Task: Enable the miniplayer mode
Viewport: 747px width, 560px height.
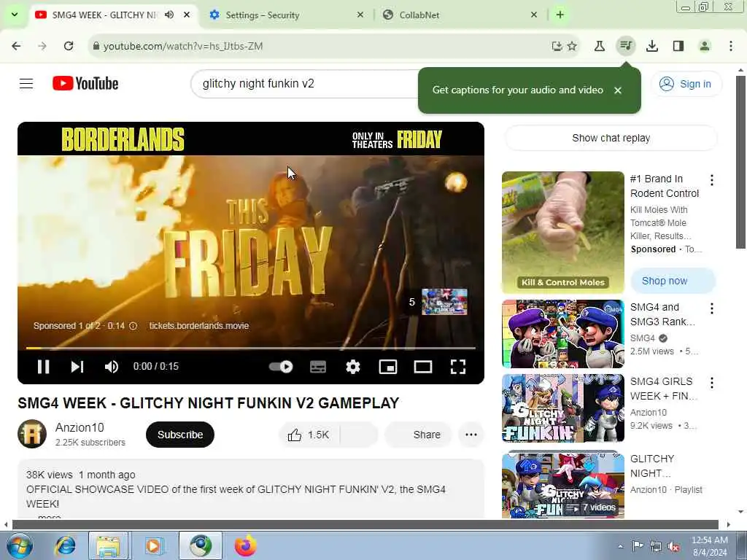Action: tap(388, 367)
